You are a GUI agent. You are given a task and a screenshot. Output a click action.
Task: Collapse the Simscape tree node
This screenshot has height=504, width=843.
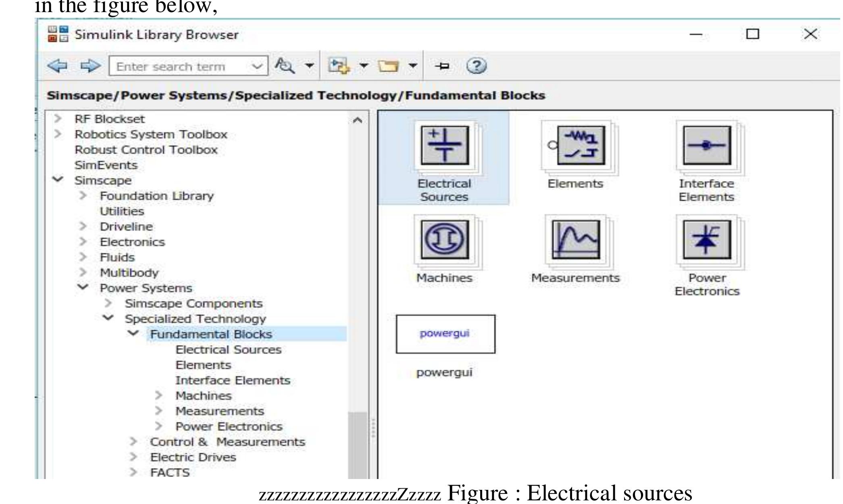(58, 179)
